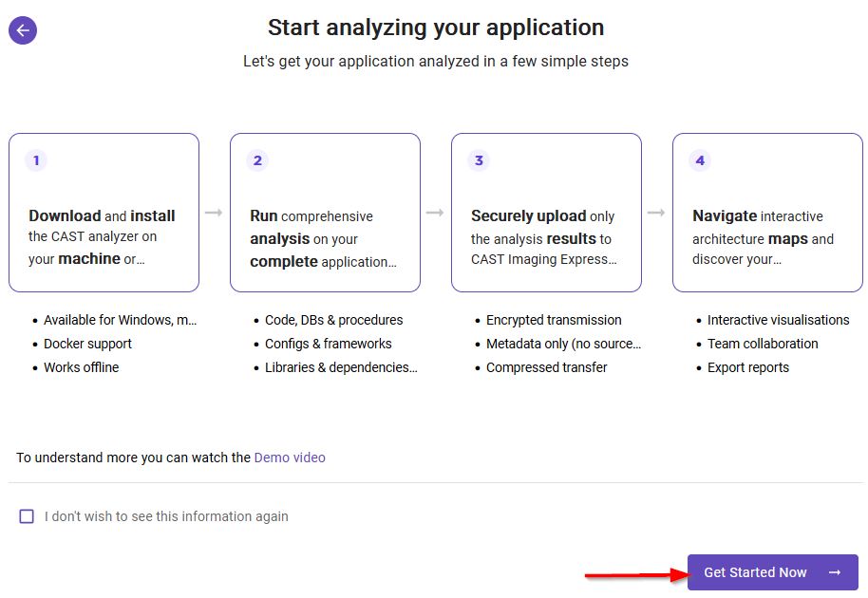Open the Demo video link
This screenshot has height=598, width=868.
pos(290,458)
